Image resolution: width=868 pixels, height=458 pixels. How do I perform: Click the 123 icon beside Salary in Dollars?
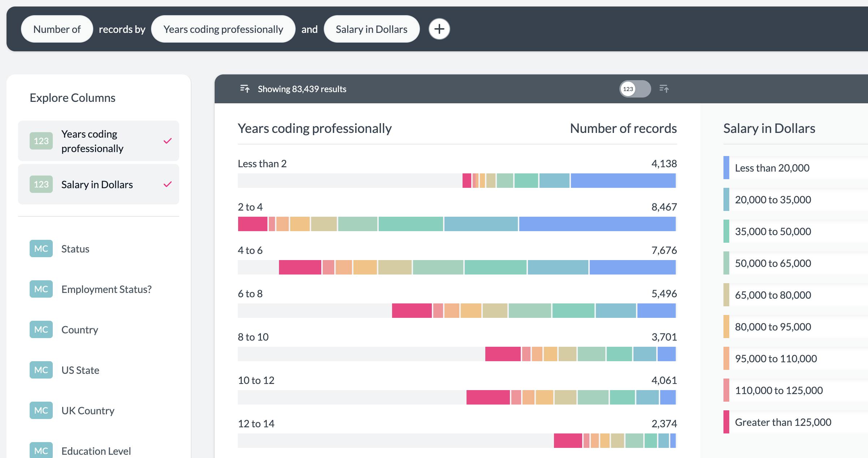coord(41,184)
